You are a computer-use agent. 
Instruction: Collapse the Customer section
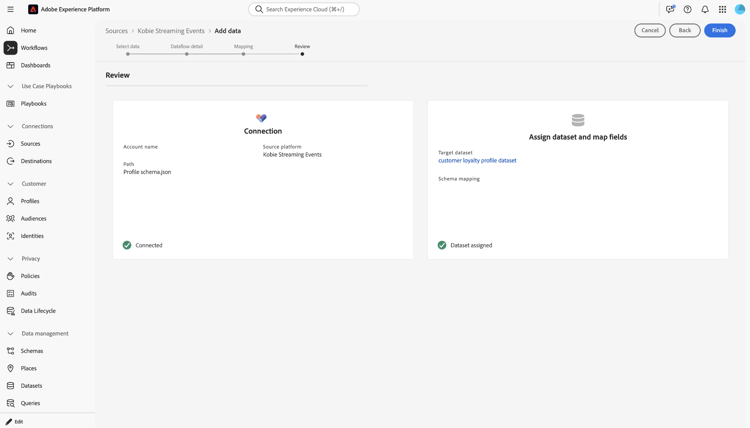pyautogui.click(x=10, y=184)
